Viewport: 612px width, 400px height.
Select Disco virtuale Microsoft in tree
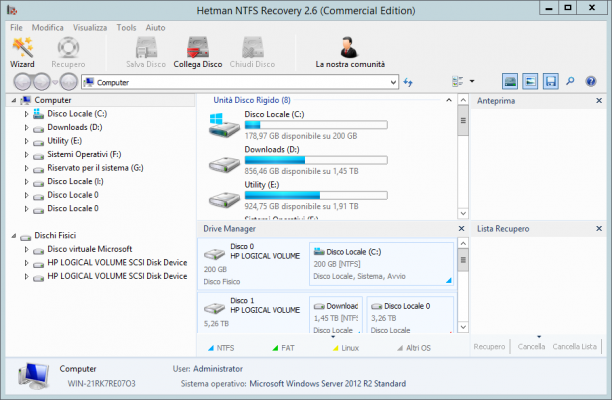tap(90, 249)
